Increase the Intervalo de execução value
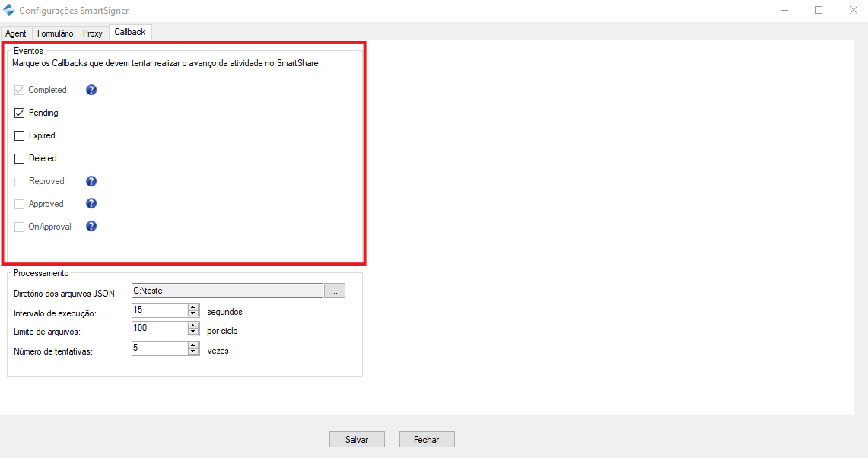868x458 pixels. coord(193,307)
